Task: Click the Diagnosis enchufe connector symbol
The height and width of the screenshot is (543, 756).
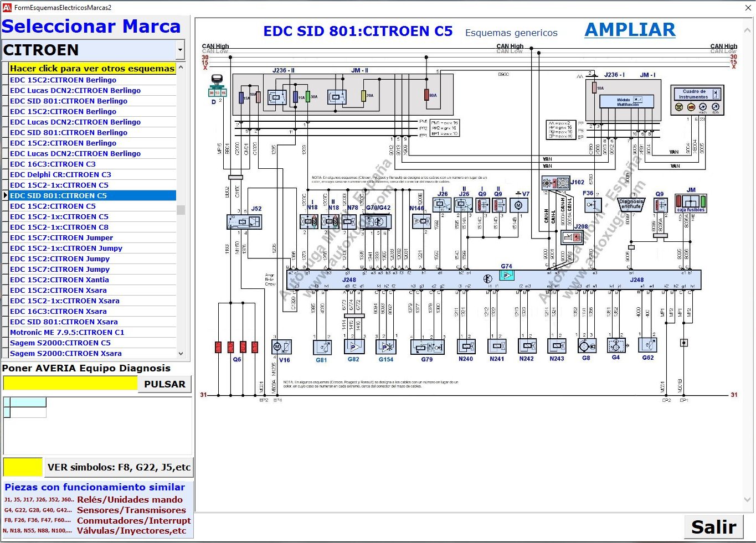Action: (x=631, y=205)
